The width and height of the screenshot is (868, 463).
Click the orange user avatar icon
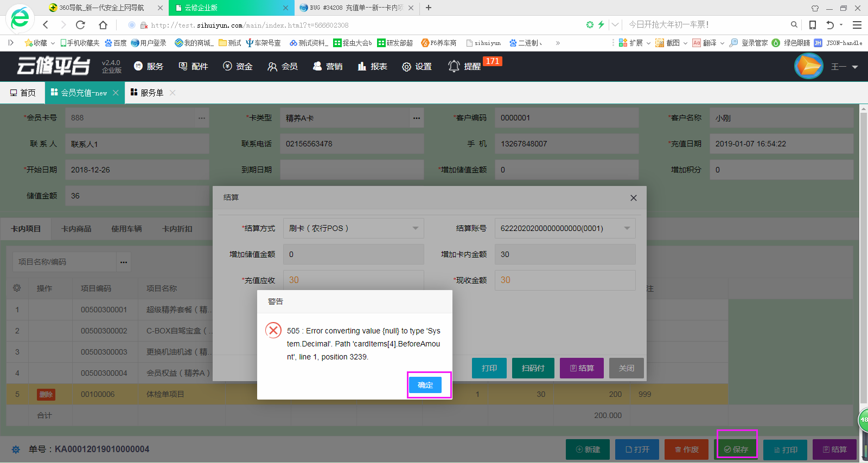[808, 66]
